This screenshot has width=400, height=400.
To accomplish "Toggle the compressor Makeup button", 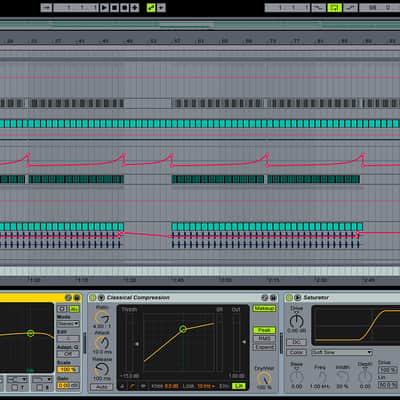I will (x=264, y=308).
